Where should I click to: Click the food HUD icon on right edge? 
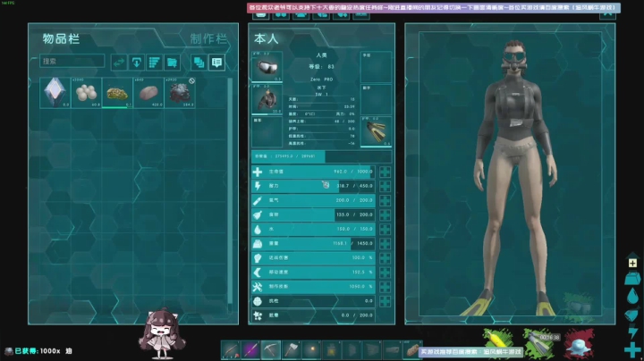(631, 315)
